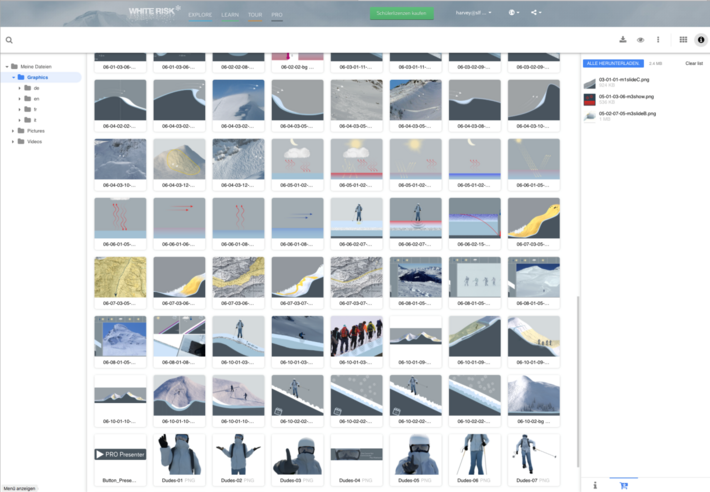This screenshot has height=492, width=710.
Task: Select the Graphics folder in tree
Action: coord(38,77)
